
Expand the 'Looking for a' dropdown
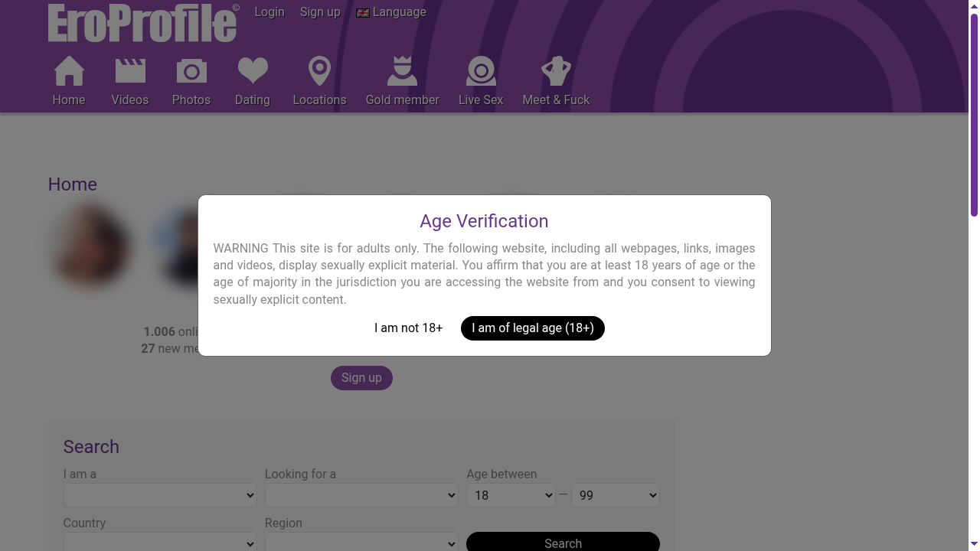pos(361,495)
